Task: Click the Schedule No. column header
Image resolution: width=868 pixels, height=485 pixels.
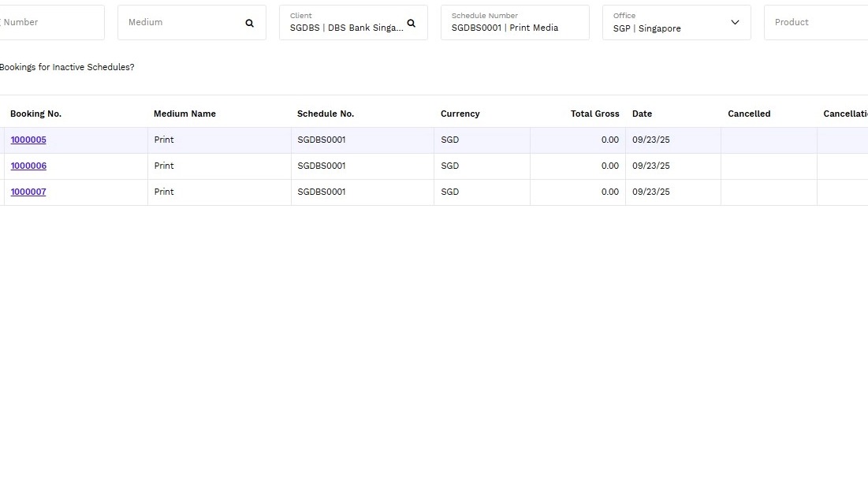Action: pos(325,114)
